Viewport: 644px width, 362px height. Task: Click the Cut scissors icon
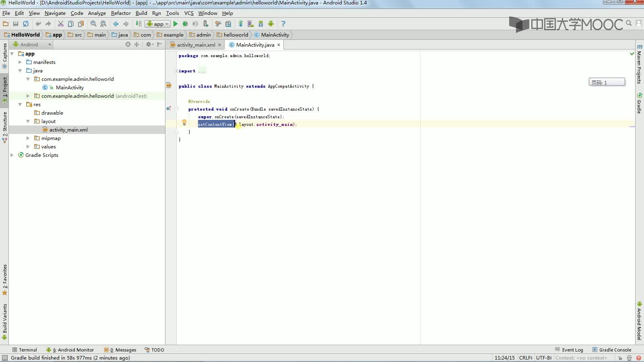[x=61, y=24]
